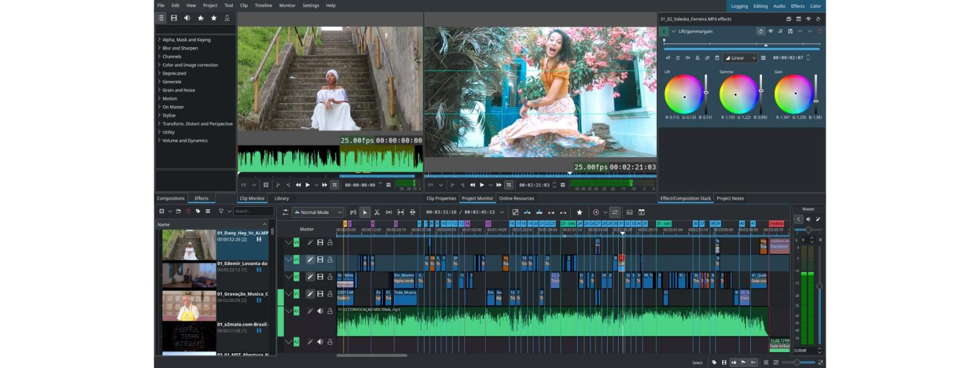Switch to the Audio workspace layout
This screenshot has height=368, width=980.
click(x=779, y=6)
